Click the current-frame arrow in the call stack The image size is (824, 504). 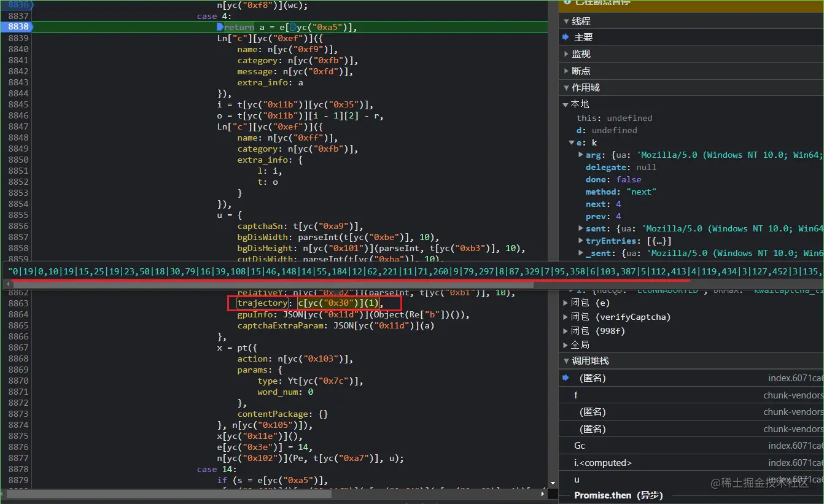566,378
